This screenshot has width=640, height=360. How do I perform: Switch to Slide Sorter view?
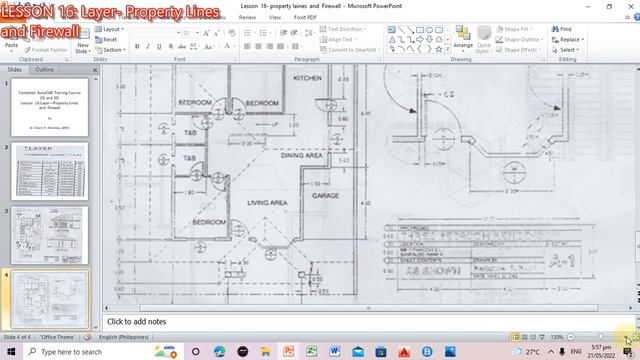[x=524, y=337]
